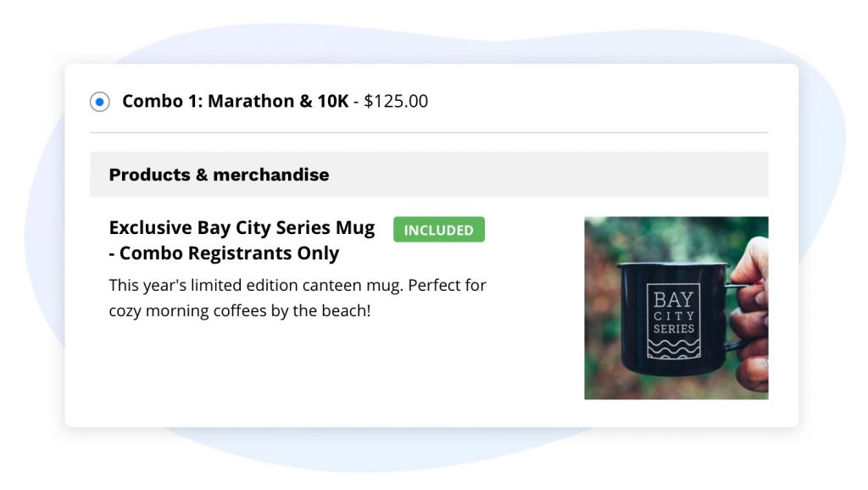This screenshot has width=868, height=490.
Task: Click the "Products & merchandise" section header
Action: 219,175
